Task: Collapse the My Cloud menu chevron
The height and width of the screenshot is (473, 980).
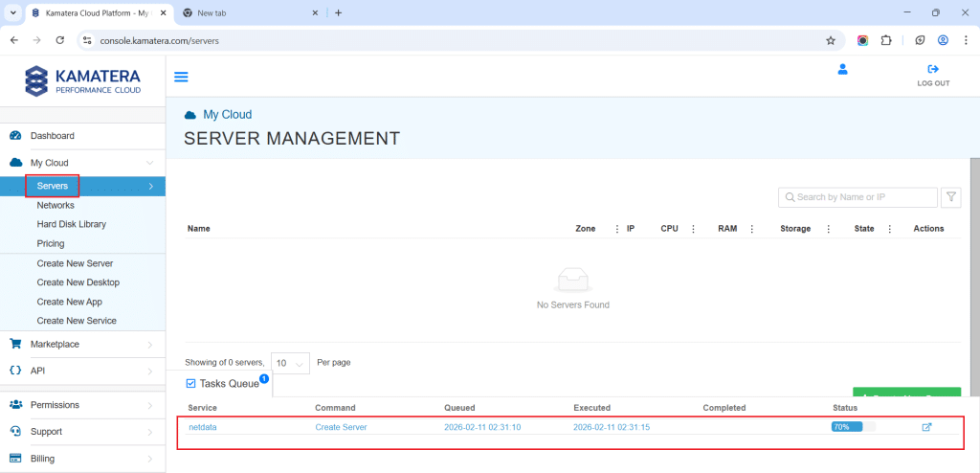Action: click(150, 163)
